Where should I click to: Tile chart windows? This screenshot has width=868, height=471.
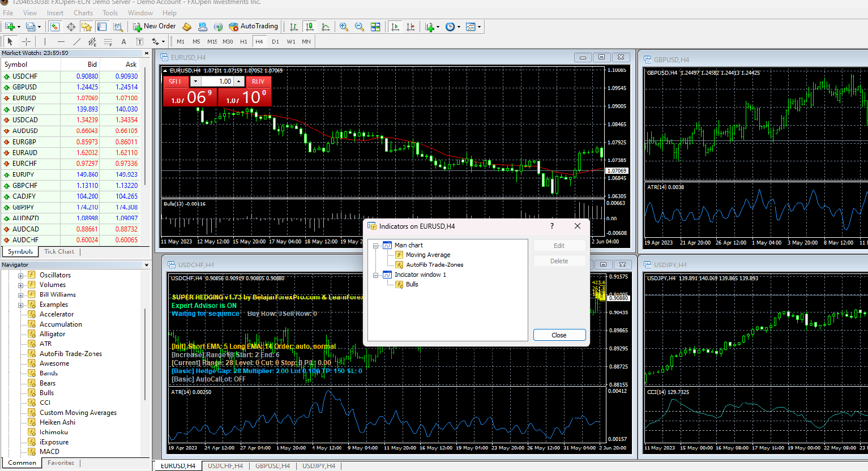tap(375, 27)
